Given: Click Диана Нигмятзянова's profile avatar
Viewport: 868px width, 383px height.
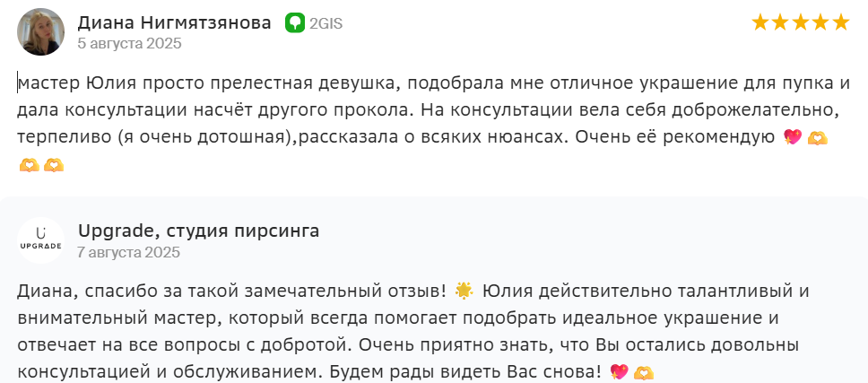Looking at the screenshot, I should coord(41,32).
